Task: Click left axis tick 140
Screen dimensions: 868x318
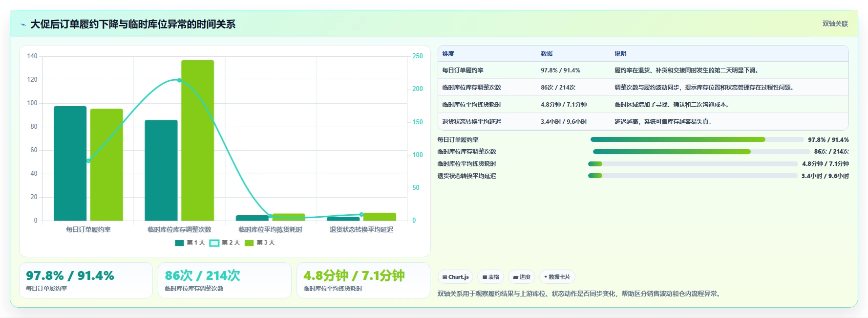Action: pos(32,56)
